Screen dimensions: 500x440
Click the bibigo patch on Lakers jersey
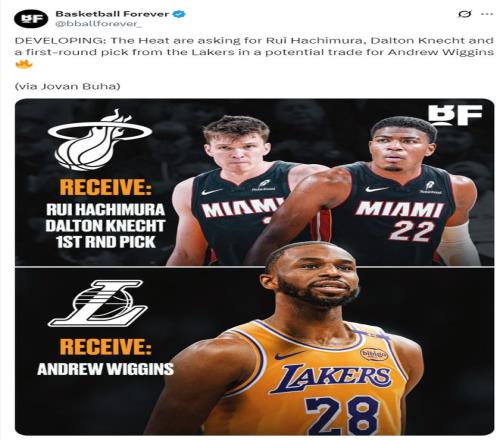coord(374,354)
